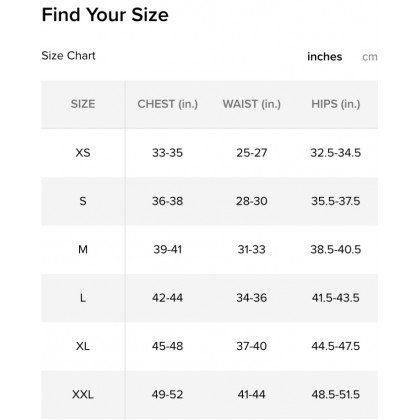The width and height of the screenshot is (420, 420).
Task: Click the WAIST (in.) column header
Action: coord(252,104)
